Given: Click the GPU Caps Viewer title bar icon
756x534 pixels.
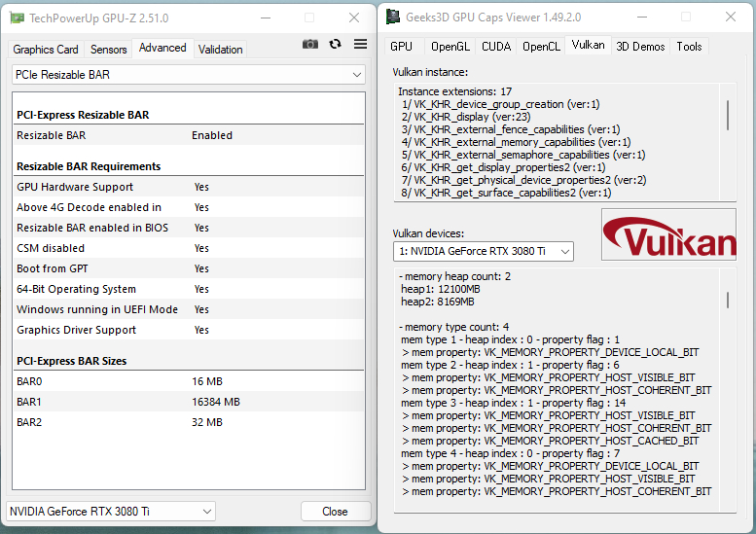Looking at the screenshot, I should (393, 17).
